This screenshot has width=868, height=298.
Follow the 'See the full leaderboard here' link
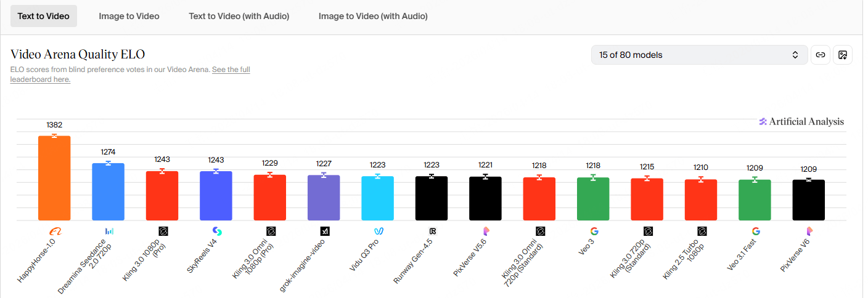point(231,70)
